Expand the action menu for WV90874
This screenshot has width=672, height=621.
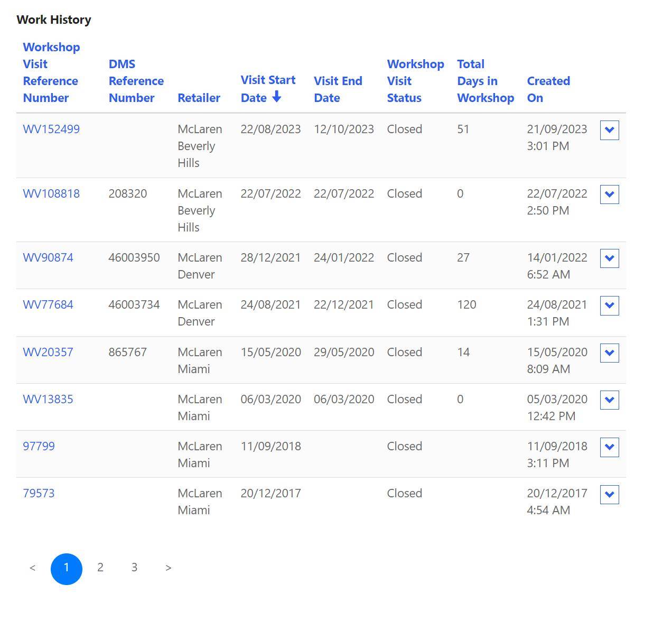coord(609,258)
